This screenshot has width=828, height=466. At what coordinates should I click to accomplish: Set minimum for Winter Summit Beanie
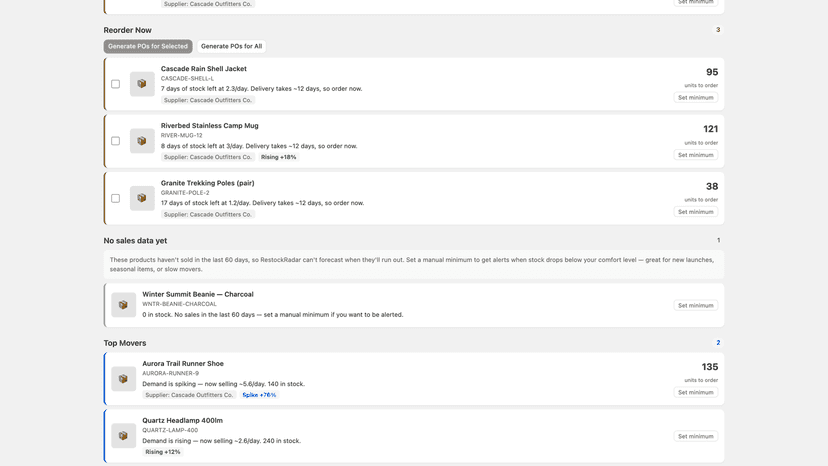(x=695, y=305)
